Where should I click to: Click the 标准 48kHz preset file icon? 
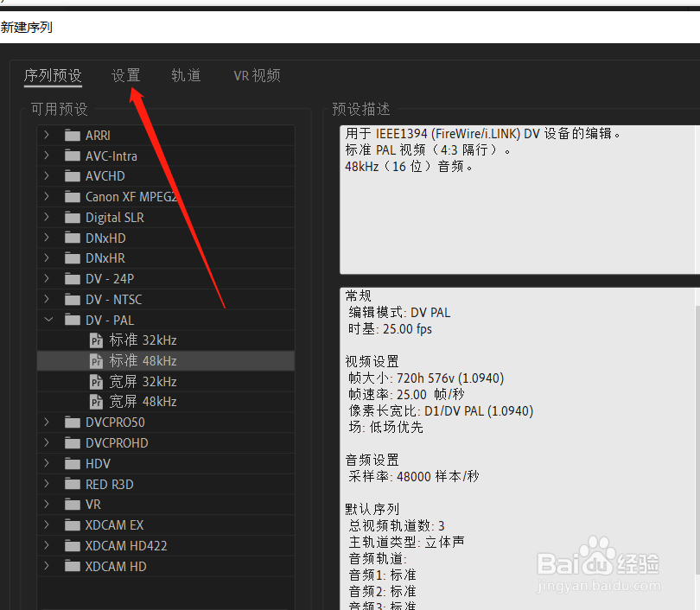point(96,360)
